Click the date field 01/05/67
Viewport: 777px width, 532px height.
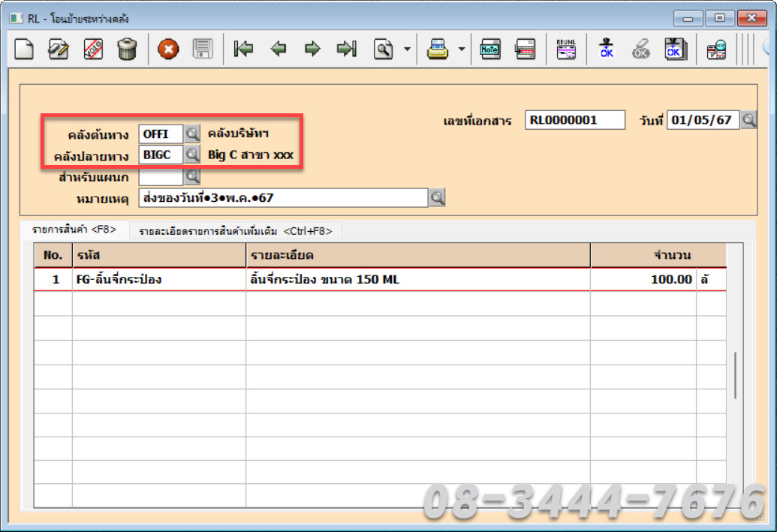[x=703, y=120]
